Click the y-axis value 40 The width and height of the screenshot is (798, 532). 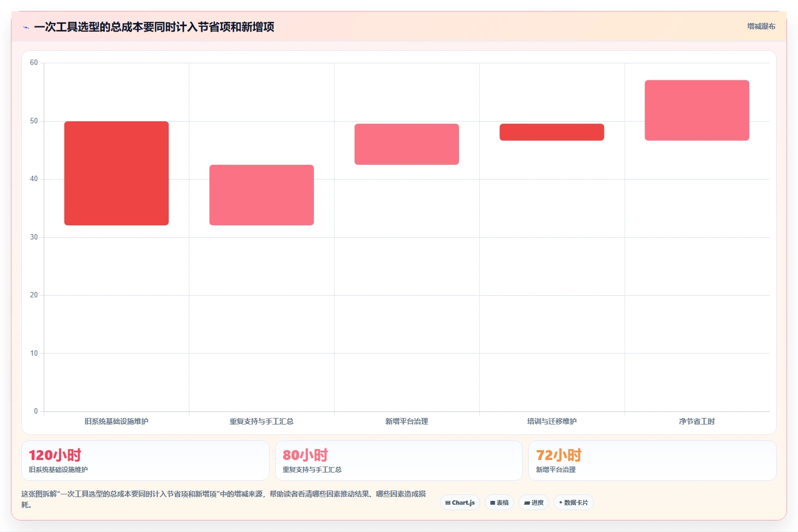34,179
